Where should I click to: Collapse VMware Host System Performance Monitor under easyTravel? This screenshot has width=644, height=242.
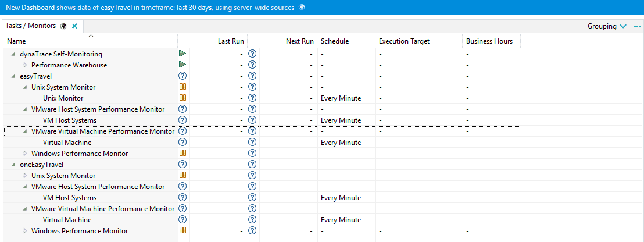click(25, 109)
